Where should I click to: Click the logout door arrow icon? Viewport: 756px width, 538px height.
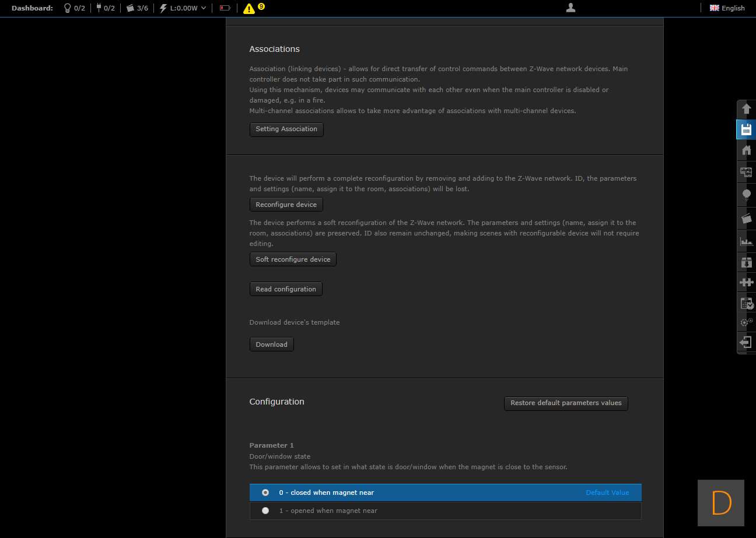(746, 342)
